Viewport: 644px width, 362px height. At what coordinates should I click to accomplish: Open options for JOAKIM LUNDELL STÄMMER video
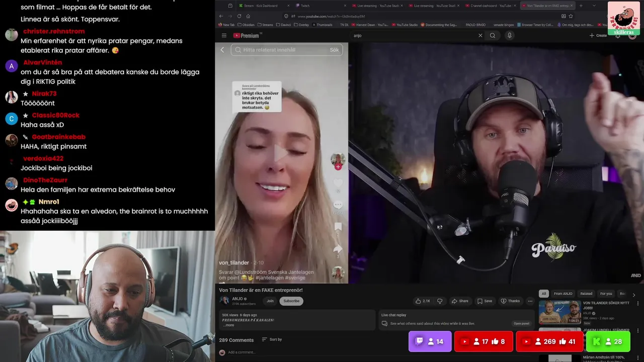point(638,331)
